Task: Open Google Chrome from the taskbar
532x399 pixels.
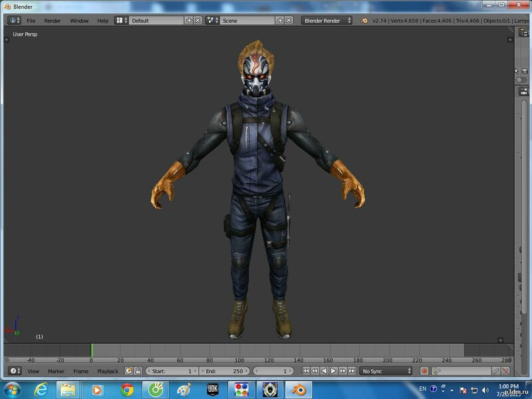Action: click(128, 389)
